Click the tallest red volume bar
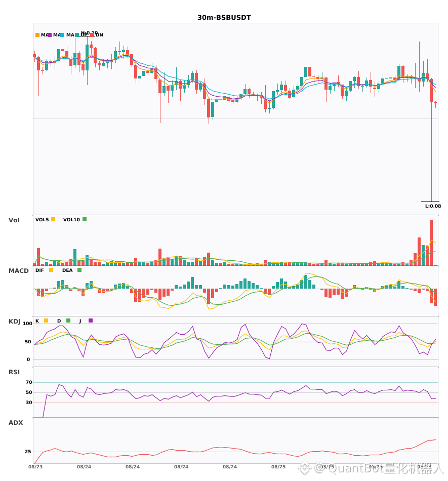 pos(431,243)
